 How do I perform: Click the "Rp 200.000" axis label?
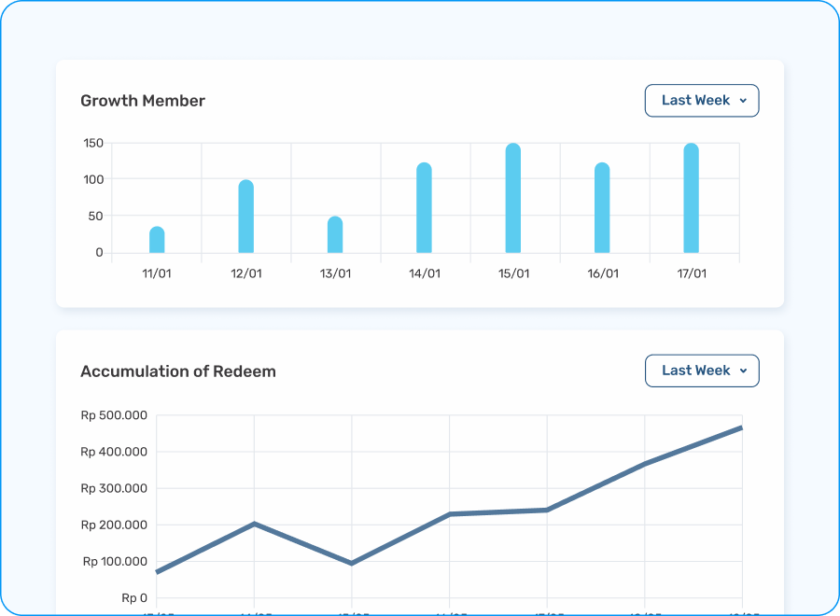[x=114, y=525]
